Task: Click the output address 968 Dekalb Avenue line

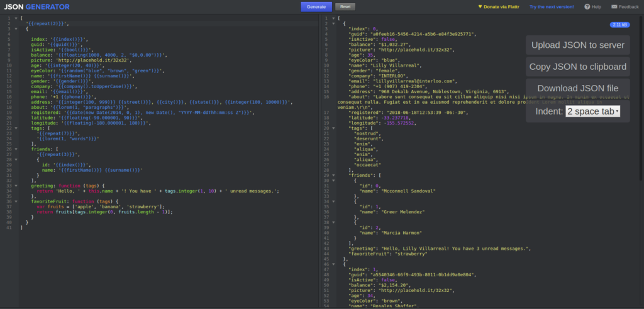Action: pos(429,92)
